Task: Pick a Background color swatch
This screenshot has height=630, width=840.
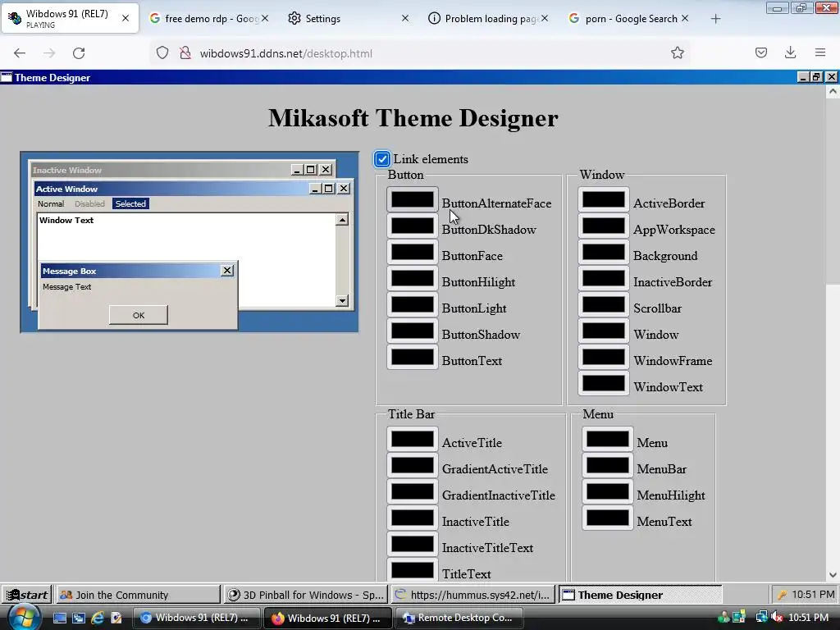Action: [x=603, y=252]
